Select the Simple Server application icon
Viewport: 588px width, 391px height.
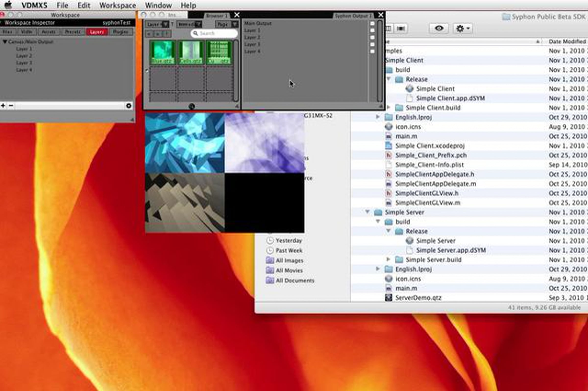pyautogui.click(x=409, y=241)
